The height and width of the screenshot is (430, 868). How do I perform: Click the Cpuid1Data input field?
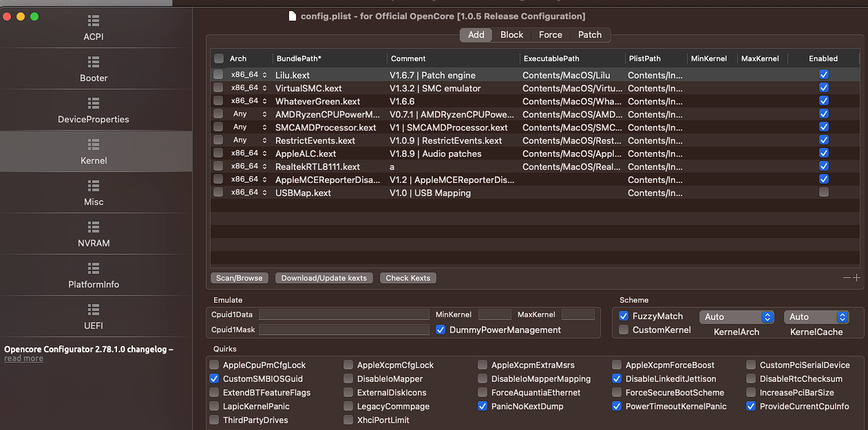pyautogui.click(x=344, y=314)
